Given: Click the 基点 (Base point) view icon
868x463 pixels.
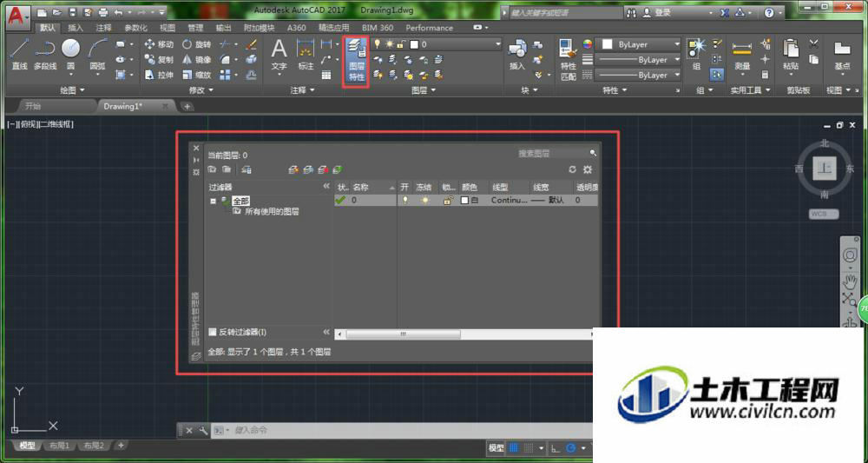Looking at the screenshot, I should tap(842, 54).
